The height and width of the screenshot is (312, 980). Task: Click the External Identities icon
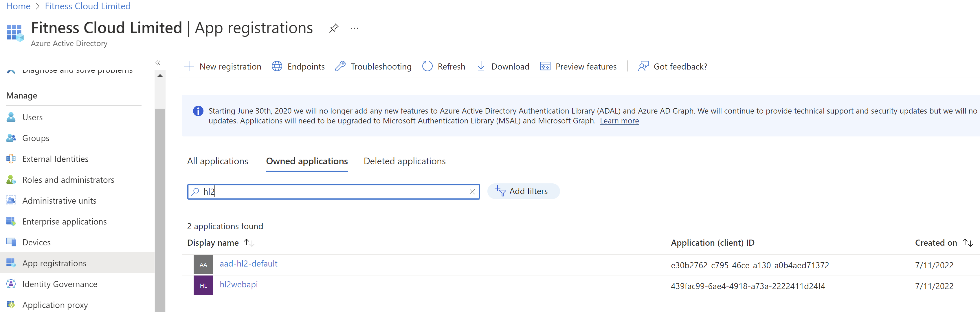[11, 159]
